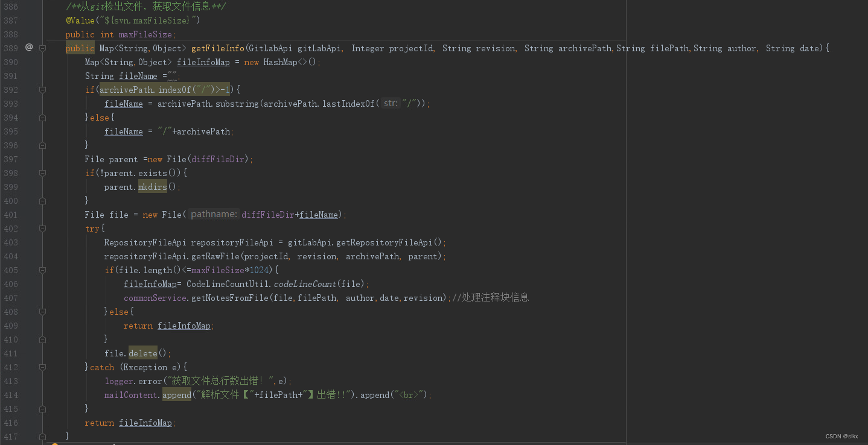
Task: Toggle the fold end marker at line 417
Action: pos(42,437)
